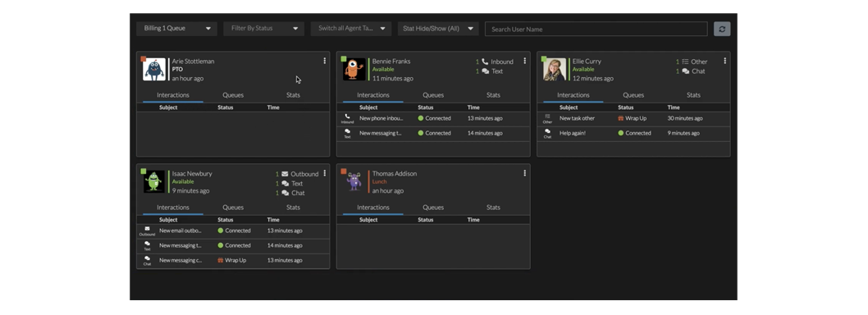
Task: Click Thomas Addison's purple monster avatar
Action: click(354, 181)
